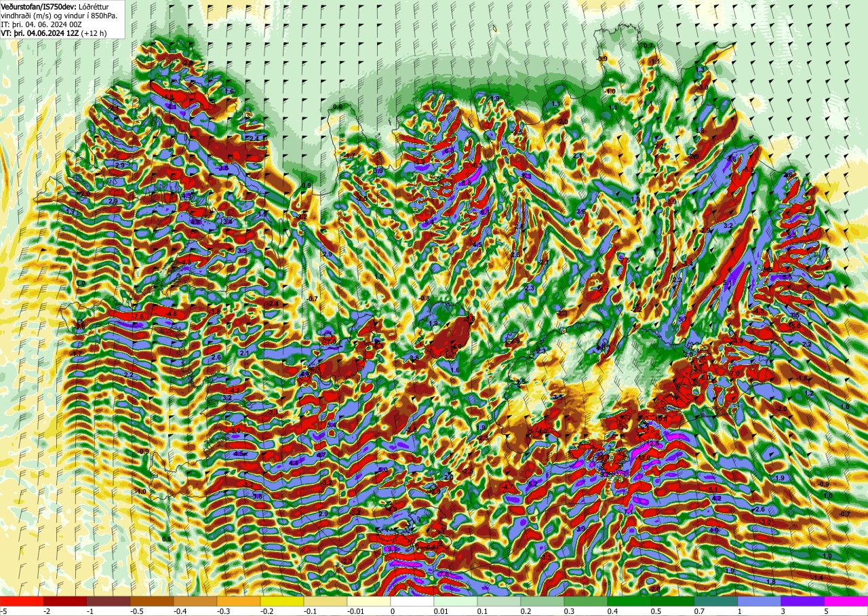Select the white legend swatch for 0 to 0.01

(x=412, y=601)
